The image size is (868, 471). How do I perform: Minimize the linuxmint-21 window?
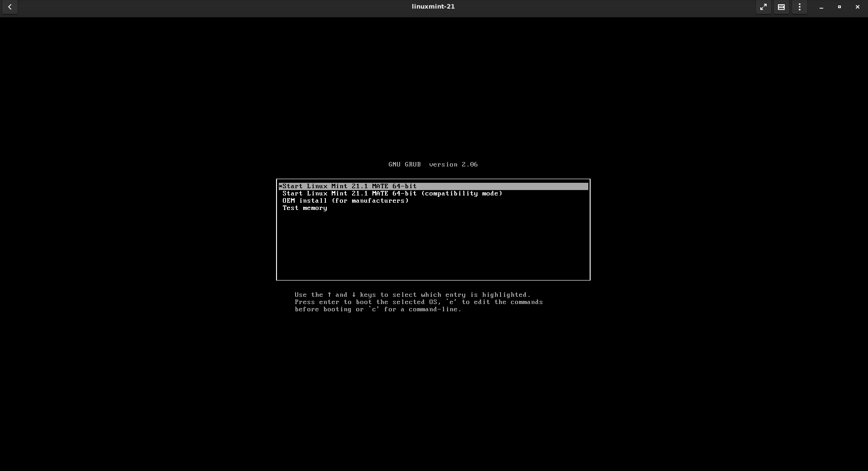[x=821, y=7]
